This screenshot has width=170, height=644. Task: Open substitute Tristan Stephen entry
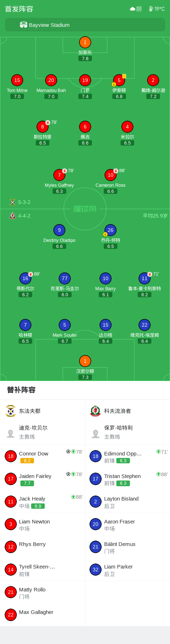point(127,479)
